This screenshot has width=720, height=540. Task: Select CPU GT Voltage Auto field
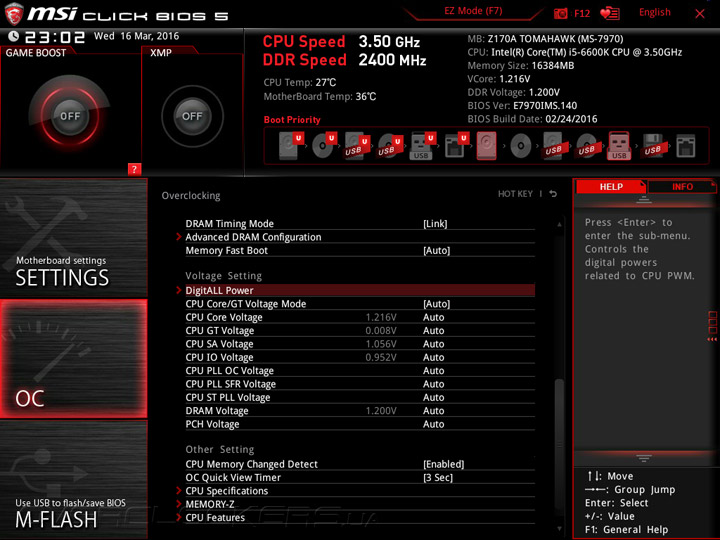pos(433,331)
